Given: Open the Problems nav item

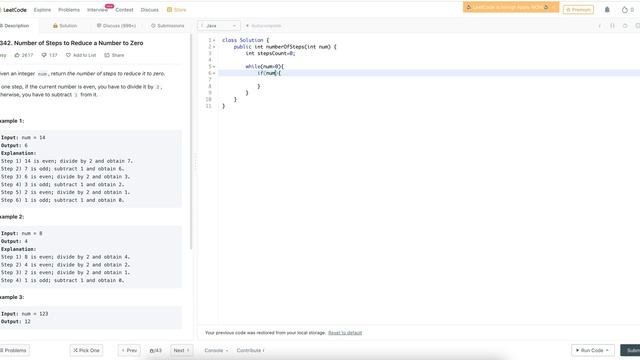Looking at the screenshot, I should [69, 10].
